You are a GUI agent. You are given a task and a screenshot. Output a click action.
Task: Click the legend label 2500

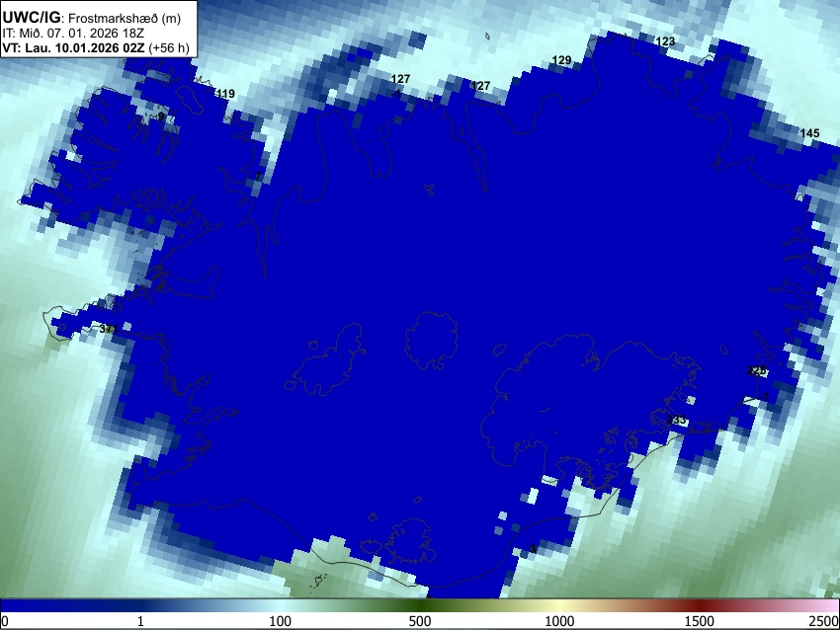click(824, 621)
